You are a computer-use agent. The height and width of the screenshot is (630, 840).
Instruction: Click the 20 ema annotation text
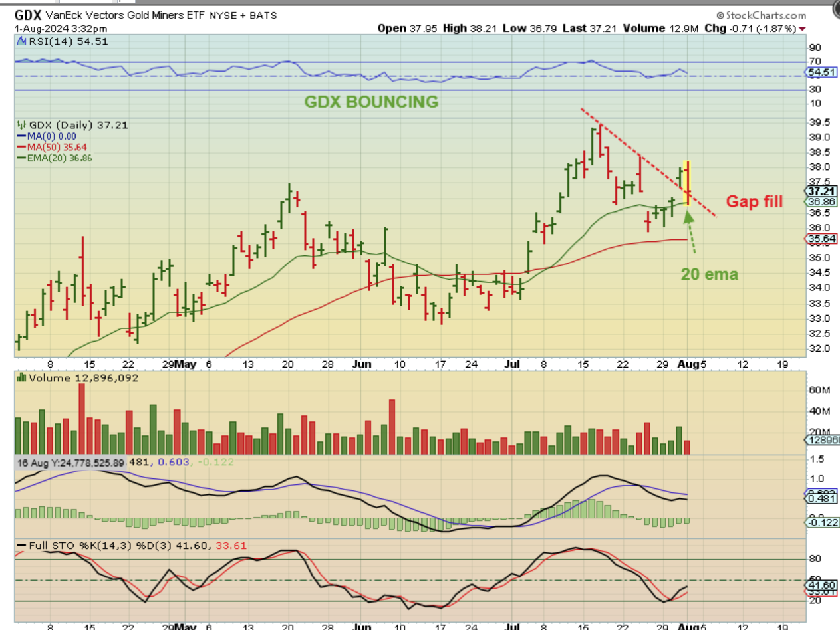[x=709, y=273]
